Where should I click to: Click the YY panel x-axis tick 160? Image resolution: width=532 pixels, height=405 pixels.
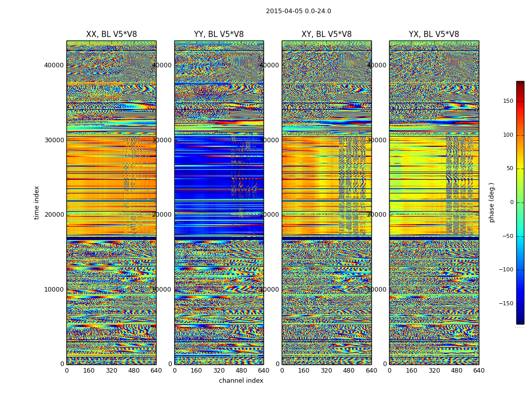point(196,371)
